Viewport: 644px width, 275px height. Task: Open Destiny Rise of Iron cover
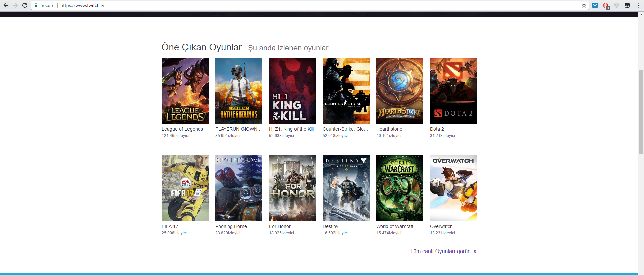tap(346, 188)
